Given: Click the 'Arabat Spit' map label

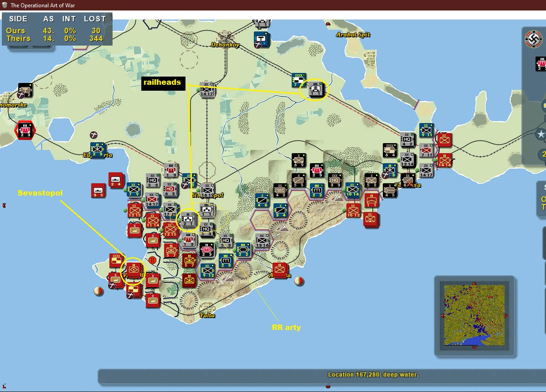Looking at the screenshot, I should tap(353, 35).
